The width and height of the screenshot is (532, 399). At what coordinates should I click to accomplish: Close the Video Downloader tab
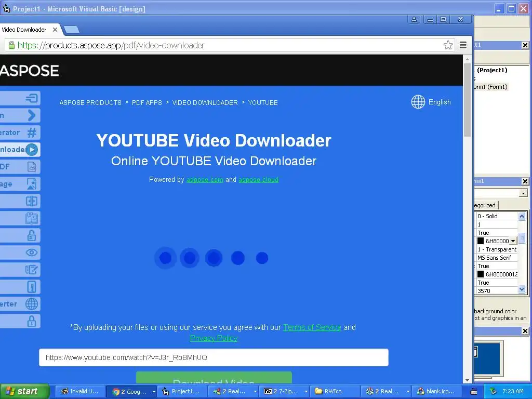[55, 30]
